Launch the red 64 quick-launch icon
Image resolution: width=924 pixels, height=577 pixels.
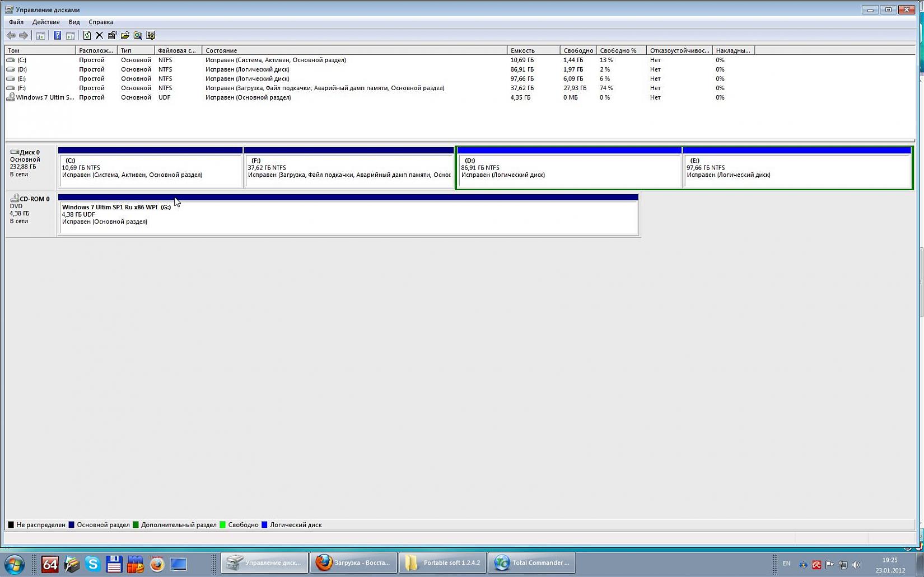50,564
